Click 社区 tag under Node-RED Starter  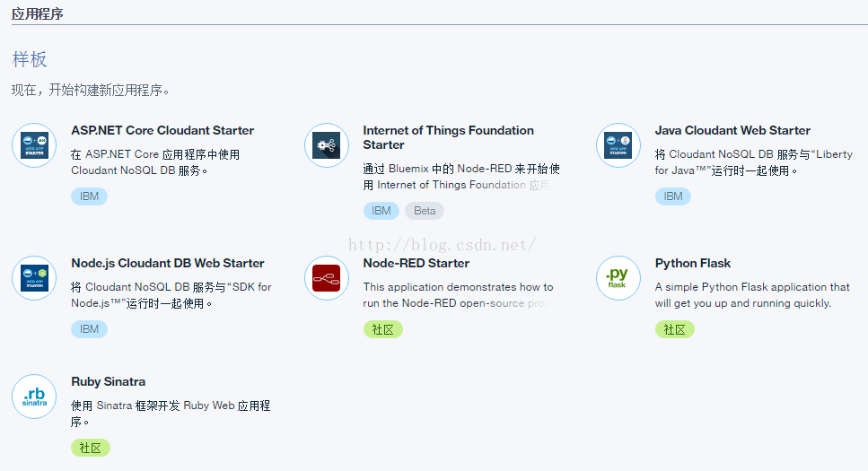tap(383, 329)
